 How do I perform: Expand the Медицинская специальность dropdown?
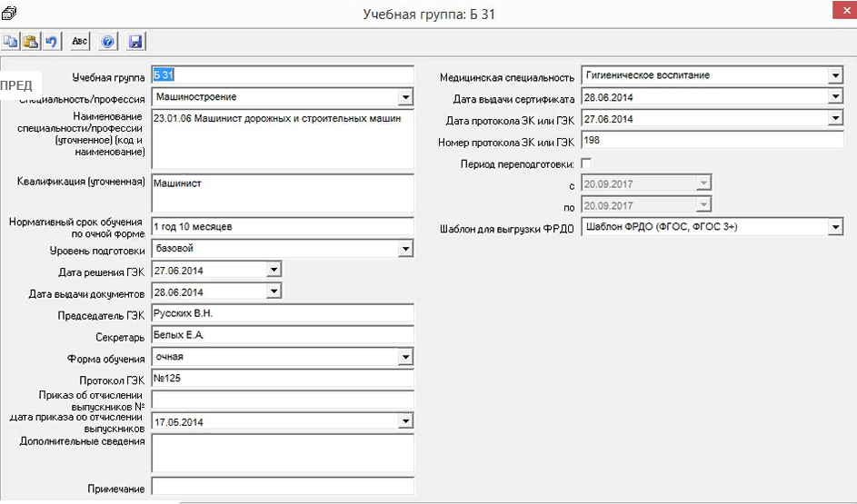pyautogui.click(x=835, y=75)
